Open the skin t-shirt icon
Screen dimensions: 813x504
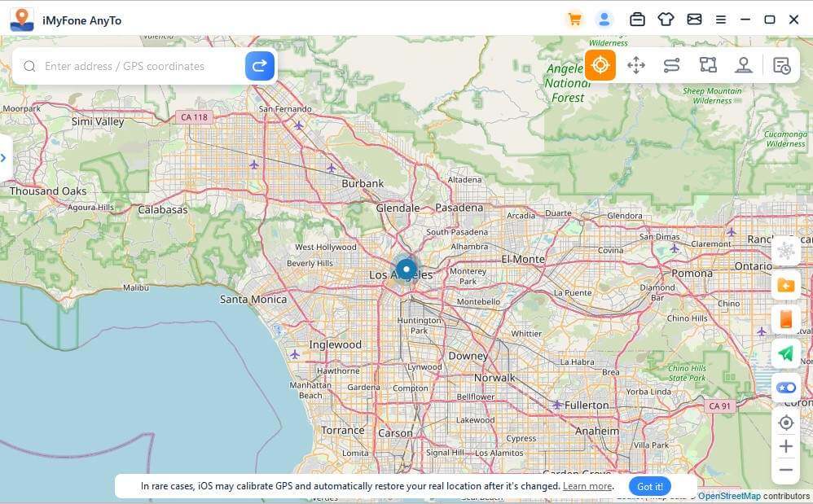[666, 20]
